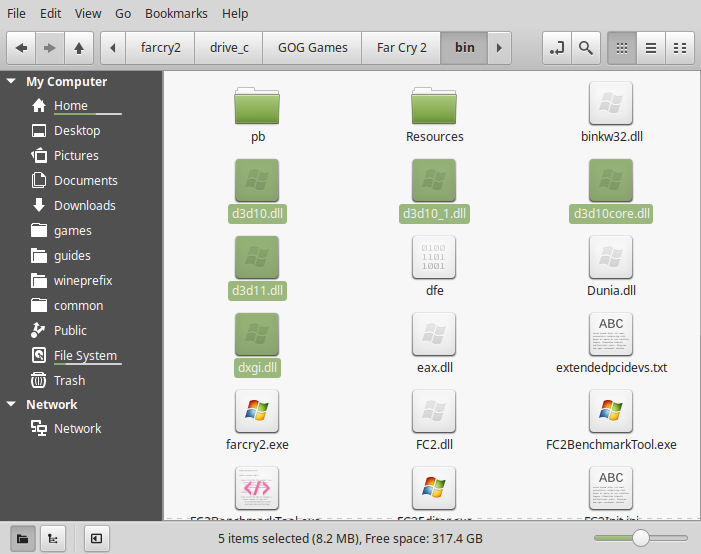The height and width of the screenshot is (554, 701).
Task: Select the d3d10_1.dll file icon
Action: pyautogui.click(x=434, y=181)
